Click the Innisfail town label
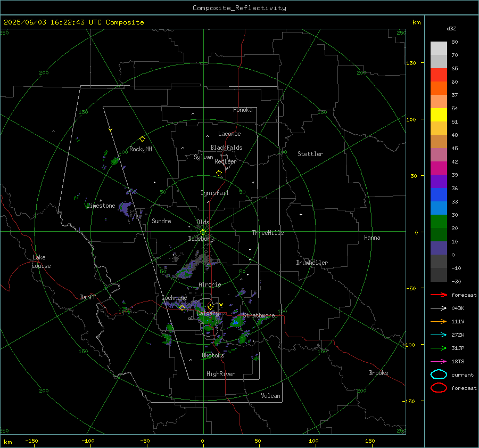The width and height of the screenshot is (479, 448). point(214,193)
